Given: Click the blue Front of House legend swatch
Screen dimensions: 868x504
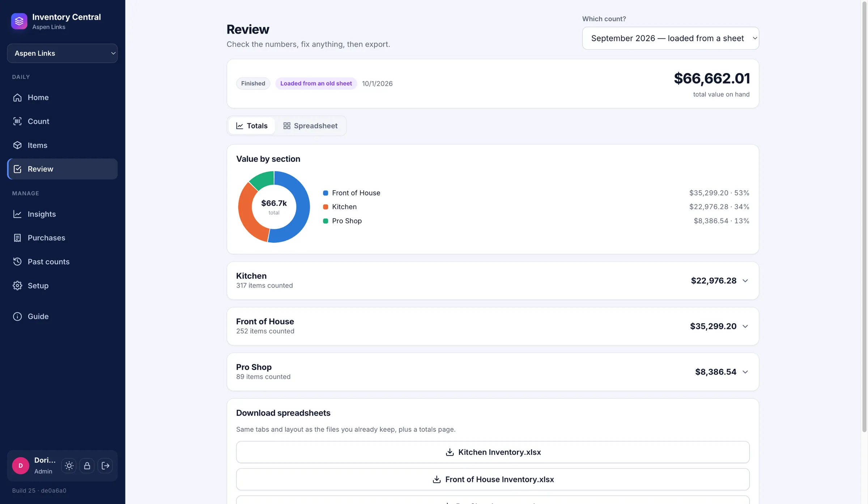Looking at the screenshot, I should click(325, 193).
